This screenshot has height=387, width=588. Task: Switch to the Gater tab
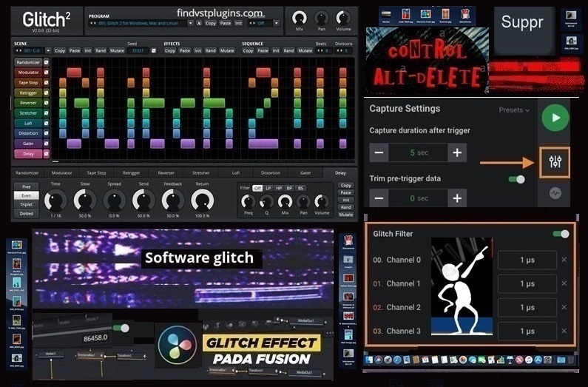tap(305, 173)
